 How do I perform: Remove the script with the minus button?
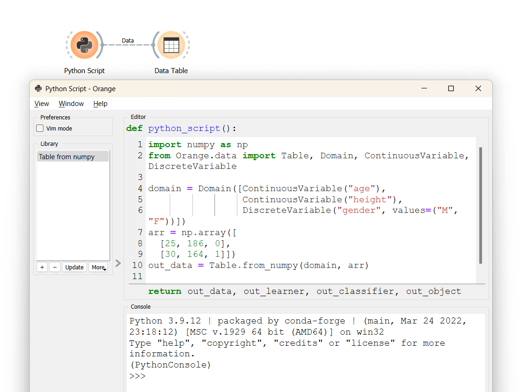(55, 267)
